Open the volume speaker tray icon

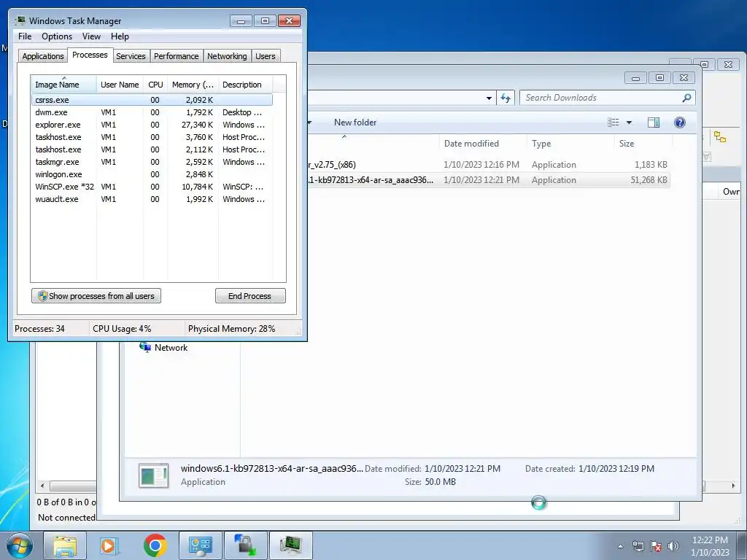(673, 546)
